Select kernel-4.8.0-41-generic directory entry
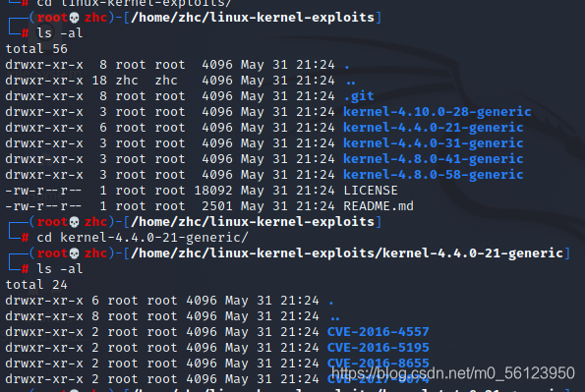 coord(434,158)
